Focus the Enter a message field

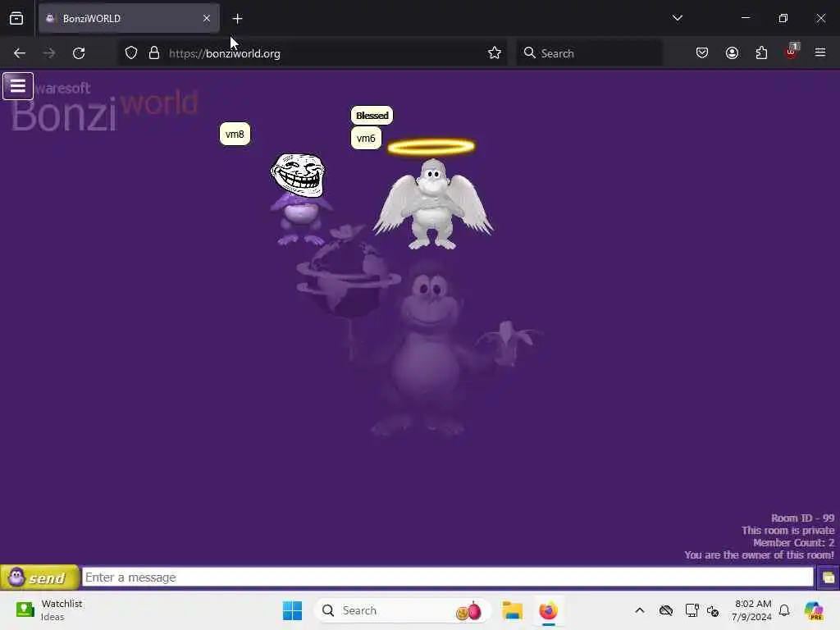point(447,577)
